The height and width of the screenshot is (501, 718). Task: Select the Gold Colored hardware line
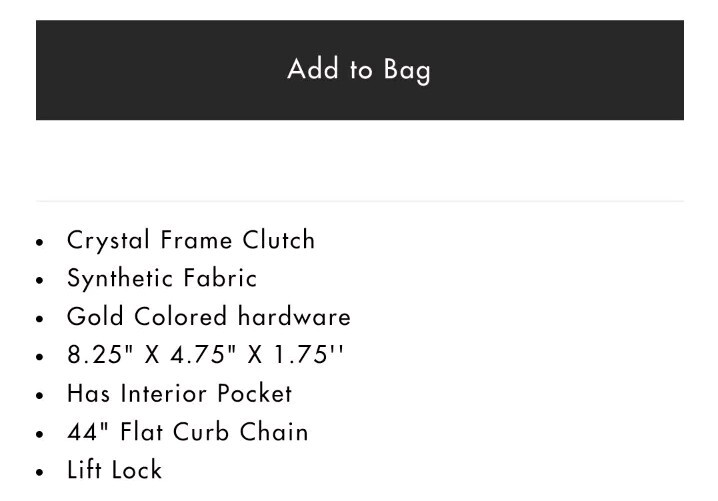[209, 317]
